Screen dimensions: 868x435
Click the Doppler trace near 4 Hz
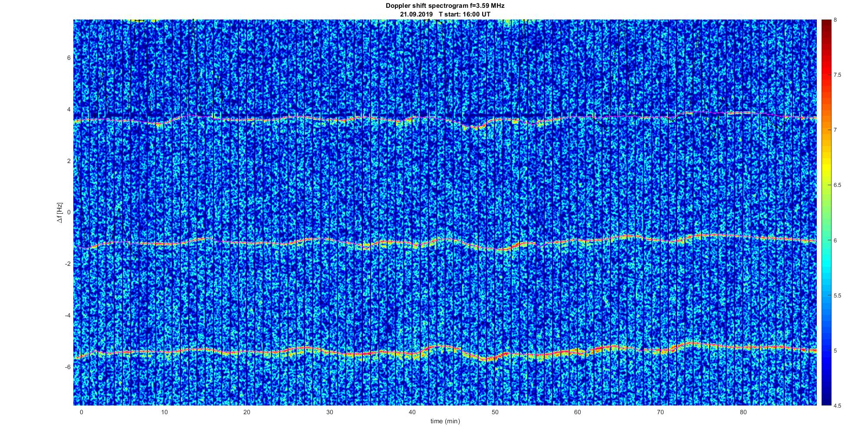(x=445, y=118)
